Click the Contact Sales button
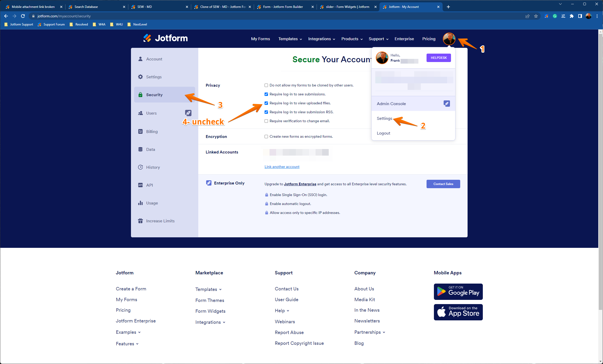This screenshot has height=364, width=603. tap(443, 184)
